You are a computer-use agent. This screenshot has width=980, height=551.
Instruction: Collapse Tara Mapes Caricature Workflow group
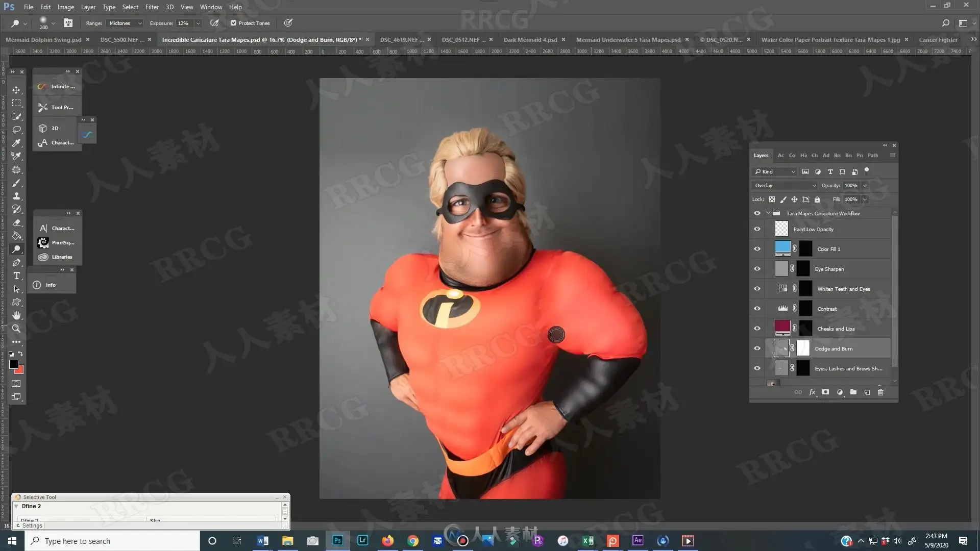click(768, 213)
